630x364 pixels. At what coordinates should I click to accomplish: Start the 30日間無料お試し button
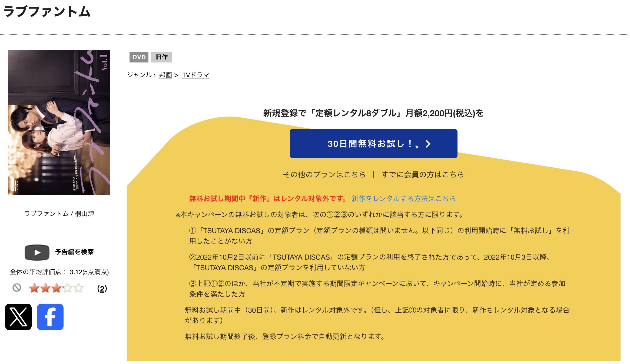pos(374,144)
